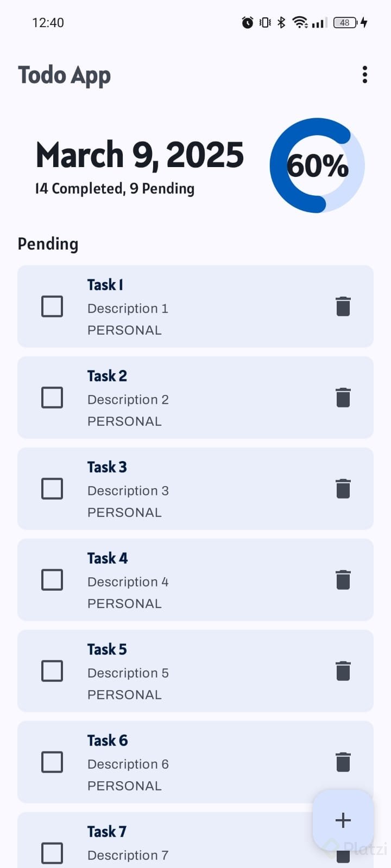The image size is (391, 868).
Task: Remove Task 3 using its trash icon
Action: pyautogui.click(x=343, y=489)
